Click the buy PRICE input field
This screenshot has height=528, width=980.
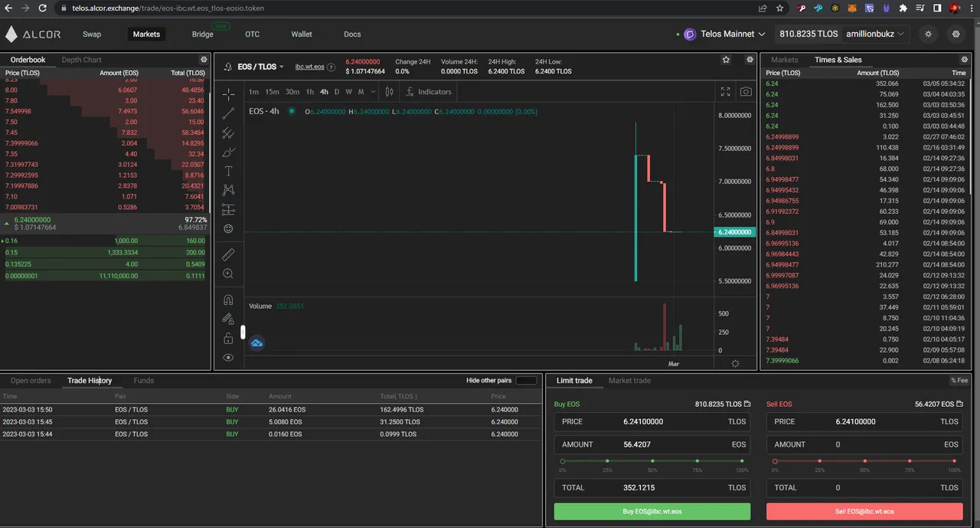[652, 421]
